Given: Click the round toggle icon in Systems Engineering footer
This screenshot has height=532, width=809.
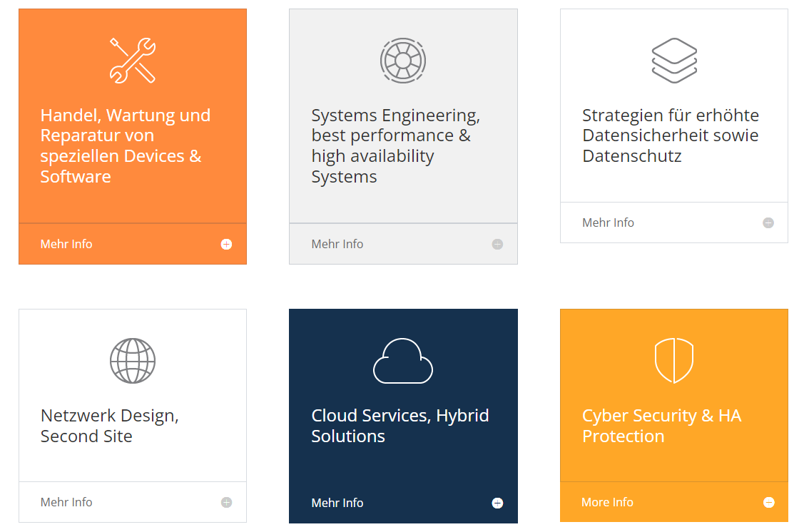Looking at the screenshot, I should tap(497, 244).
